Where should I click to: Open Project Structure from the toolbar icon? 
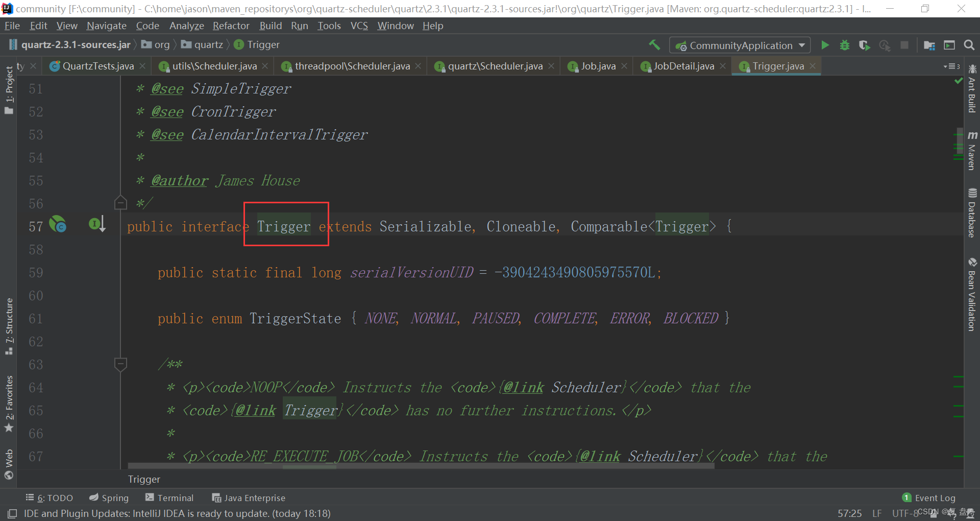click(x=929, y=45)
